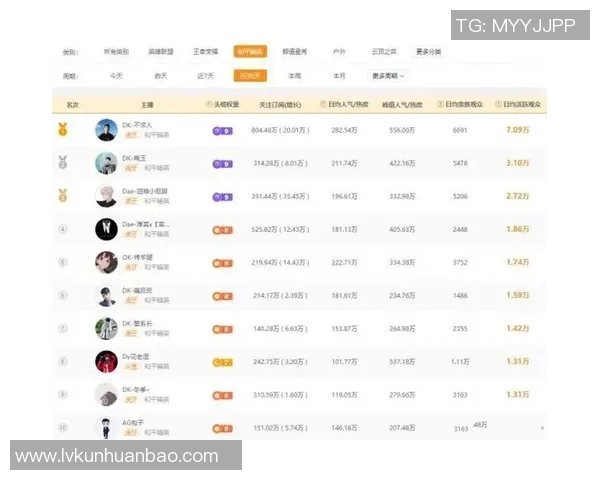Click the bronze third-place medal icon
This screenshot has width=600, height=480.
[x=63, y=195]
